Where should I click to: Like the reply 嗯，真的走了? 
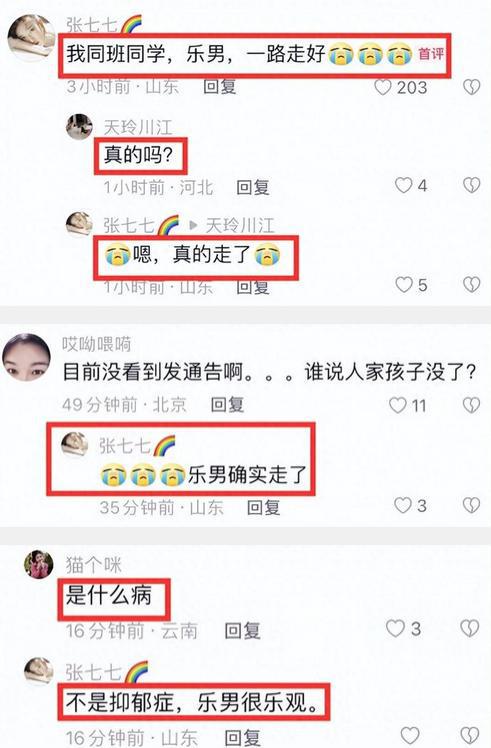tap(404, 284)
